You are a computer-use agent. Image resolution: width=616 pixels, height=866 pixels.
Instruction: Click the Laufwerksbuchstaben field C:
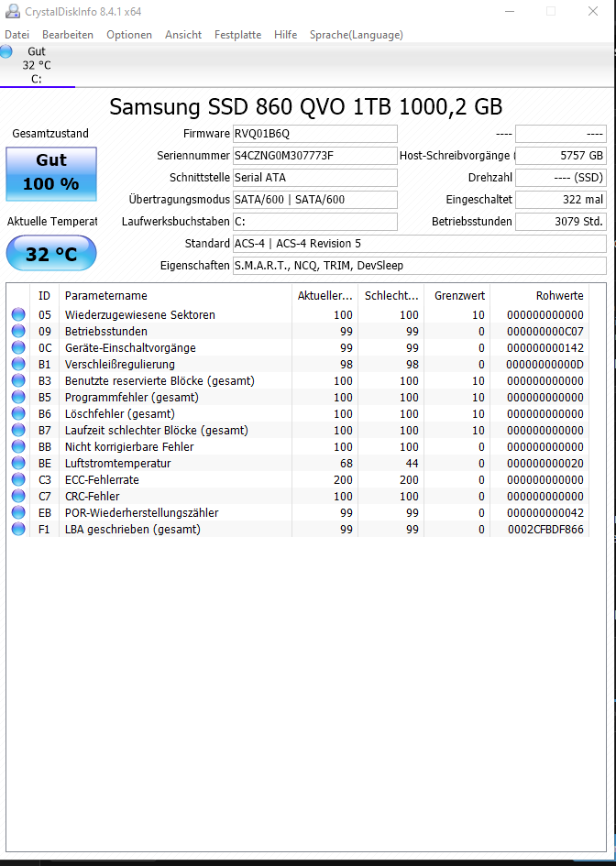click(x=315, y=222)
